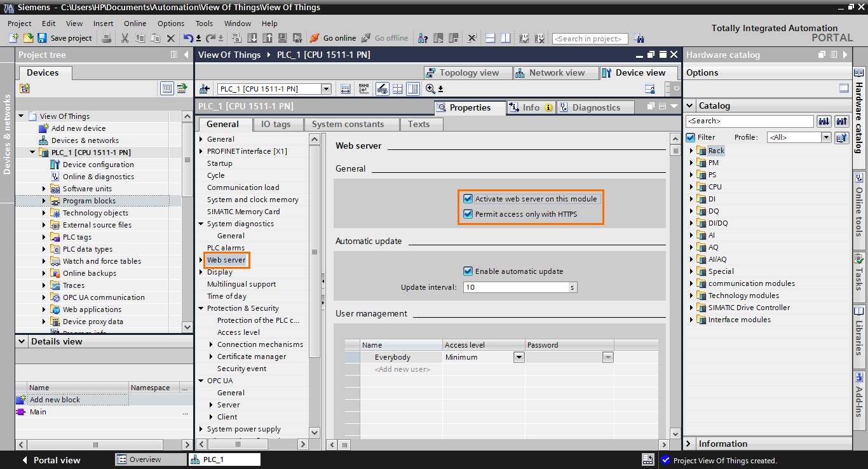Click the New project icon
The image size is (868, 469).
(x=13, y=38)
